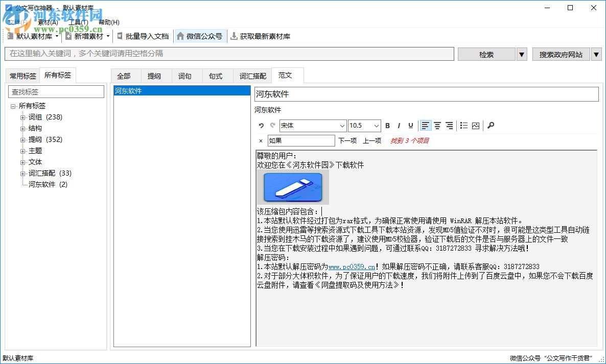
Task: Click the undo icon in editor toolbar
Action: tap(261, 126)
